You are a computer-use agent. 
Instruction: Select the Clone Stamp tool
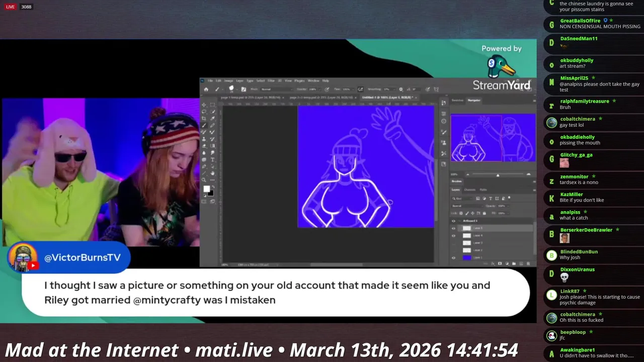(x=204, y=139)
